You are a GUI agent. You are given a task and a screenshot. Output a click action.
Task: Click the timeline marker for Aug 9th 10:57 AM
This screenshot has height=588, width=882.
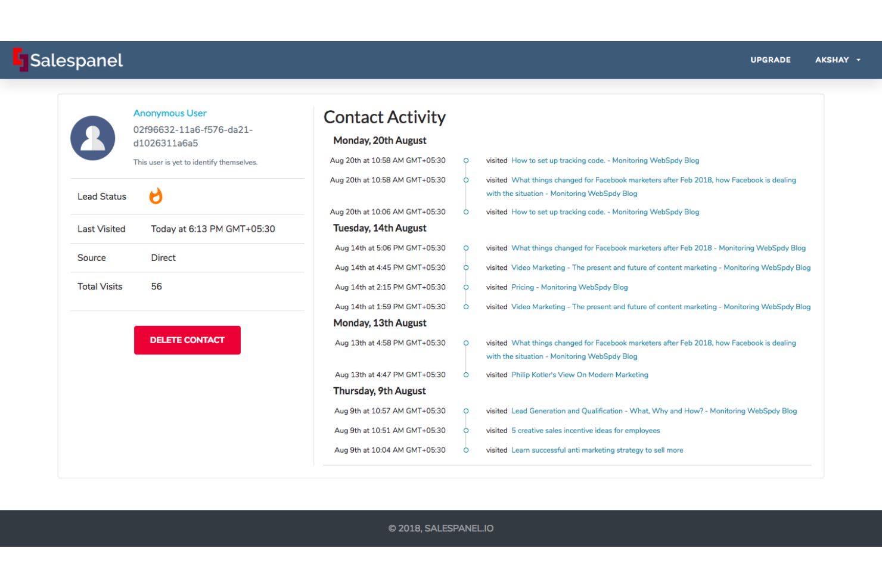pos(466,411)
